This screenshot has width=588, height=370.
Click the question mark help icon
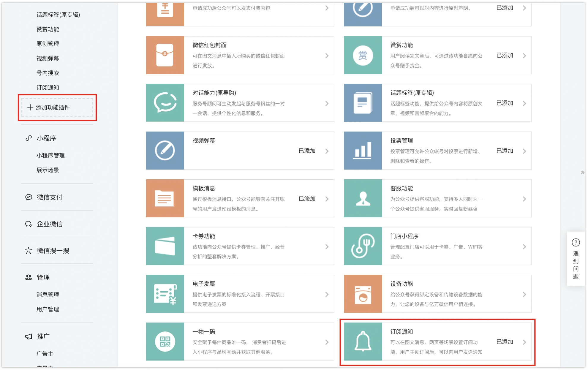[576, 243]
